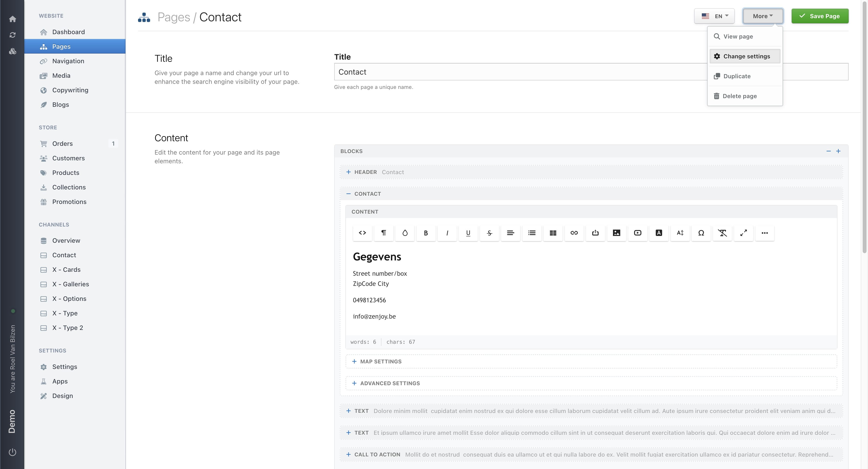
Task: Click the Bold formatting icon
Action: pyautogui.click(x=426, y=233)
